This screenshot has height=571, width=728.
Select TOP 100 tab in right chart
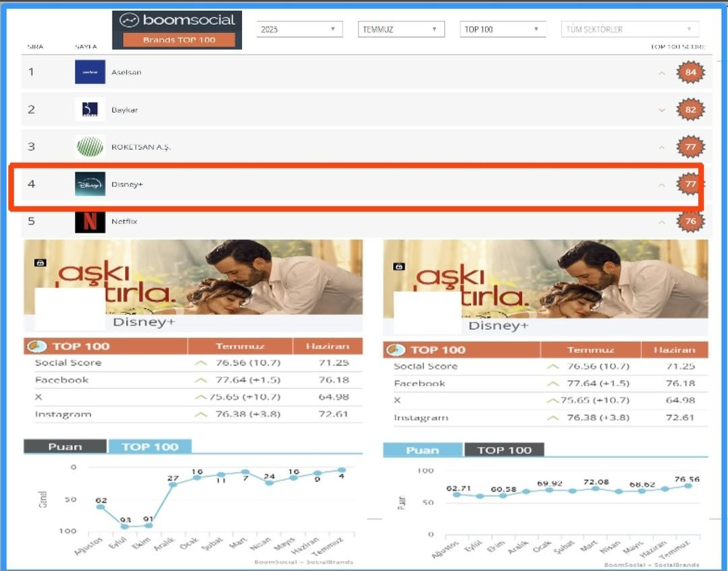pyautogui.click(x=504, y=450)
